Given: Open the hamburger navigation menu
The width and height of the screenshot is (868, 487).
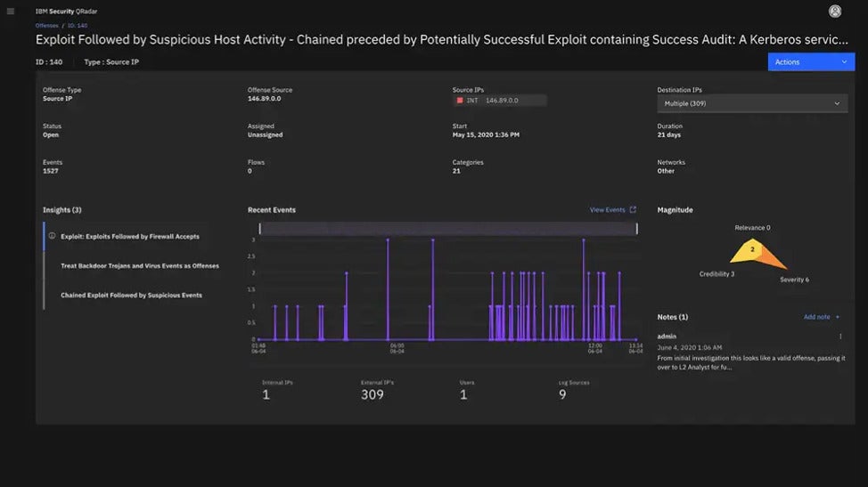Looking at the screenshot, I should pos(11,11).
